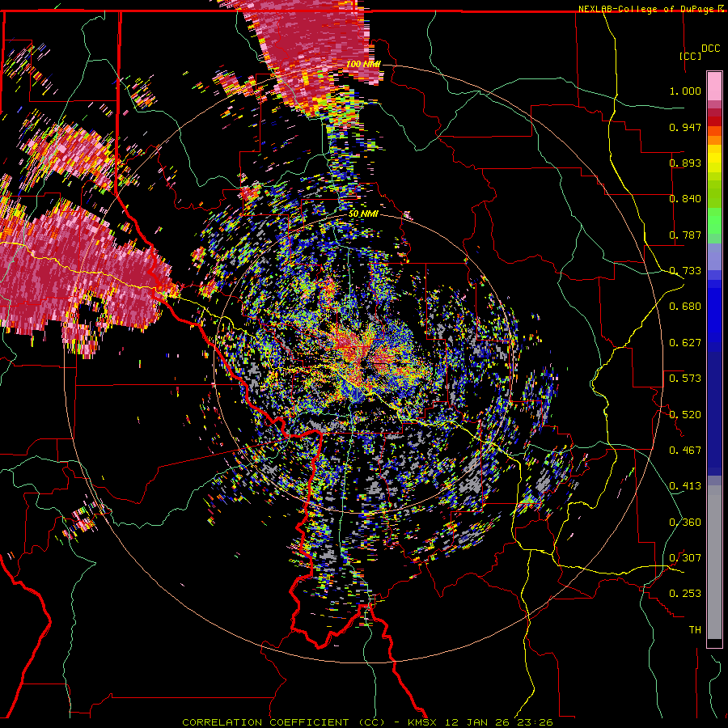Select the 0.787 legend value
The width and height of the screenshot is (728, 728).
pos(685,235)
